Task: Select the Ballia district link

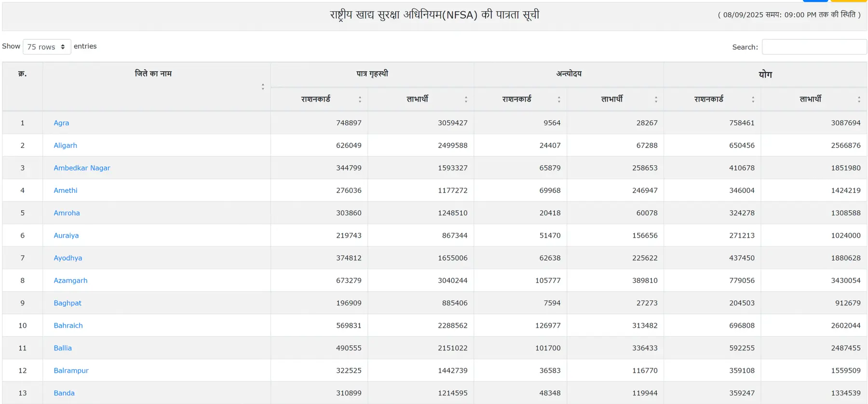Action: [63, 348]
